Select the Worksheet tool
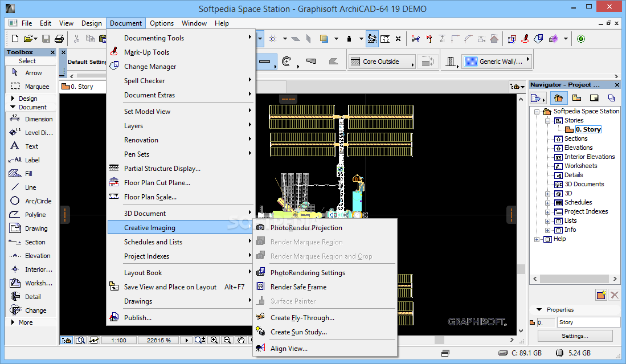The width and height of the screenshot is (626, 364). pyautogui.click(x=30, y=283)
